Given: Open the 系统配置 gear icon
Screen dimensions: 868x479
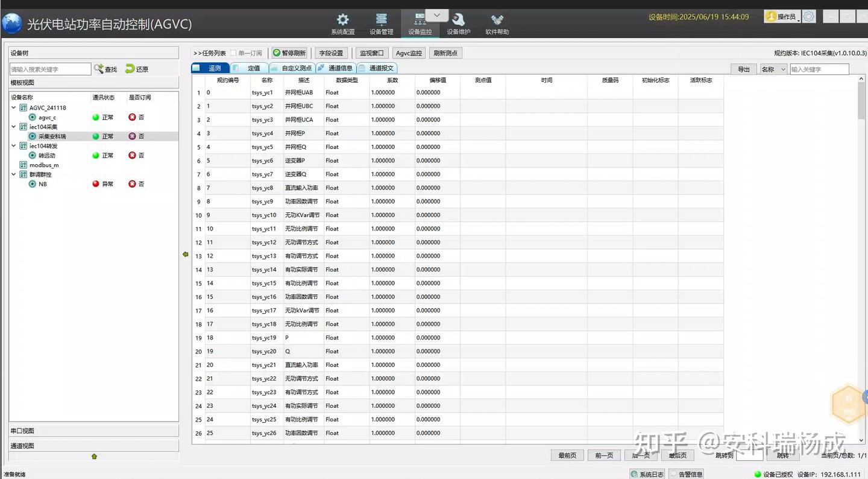Looking at the screenshot, I should [342, 20].
